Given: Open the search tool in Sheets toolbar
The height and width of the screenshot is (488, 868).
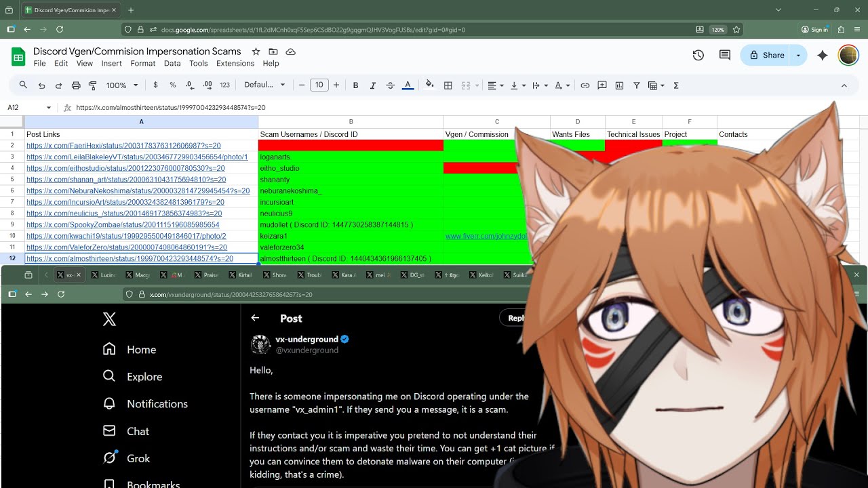Looking at the screenshot, I should coord(23,85).
